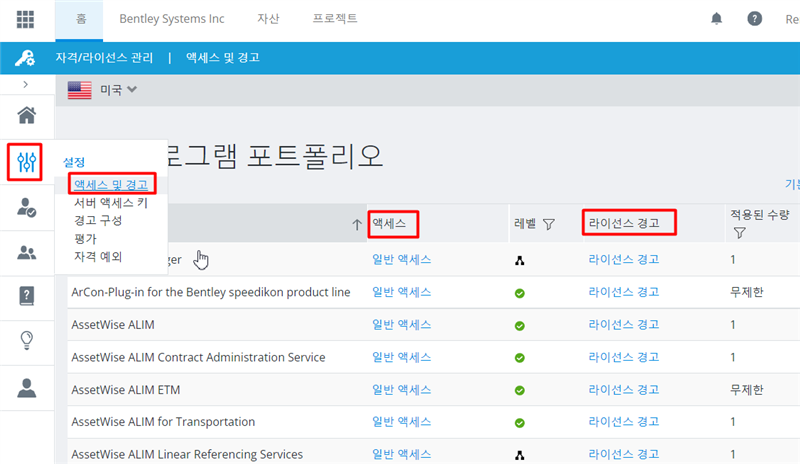
Task: Switch to the 홈 tab
Action: [x=81, y=19]
